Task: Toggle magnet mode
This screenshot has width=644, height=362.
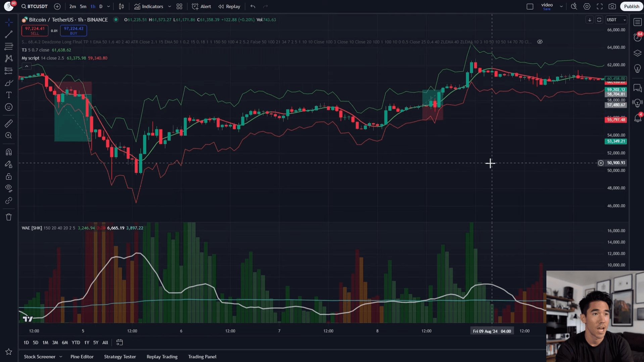Action: (x=9, y=152)
